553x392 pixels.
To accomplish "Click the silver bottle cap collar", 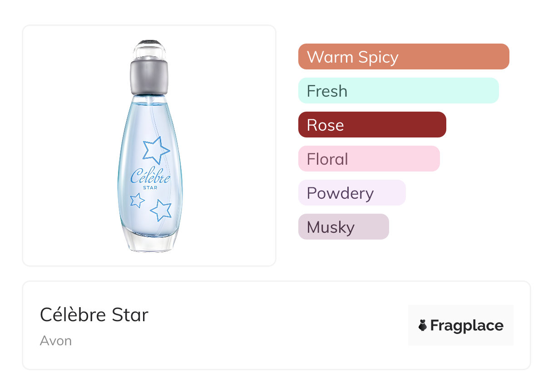I will pos(149,77).
